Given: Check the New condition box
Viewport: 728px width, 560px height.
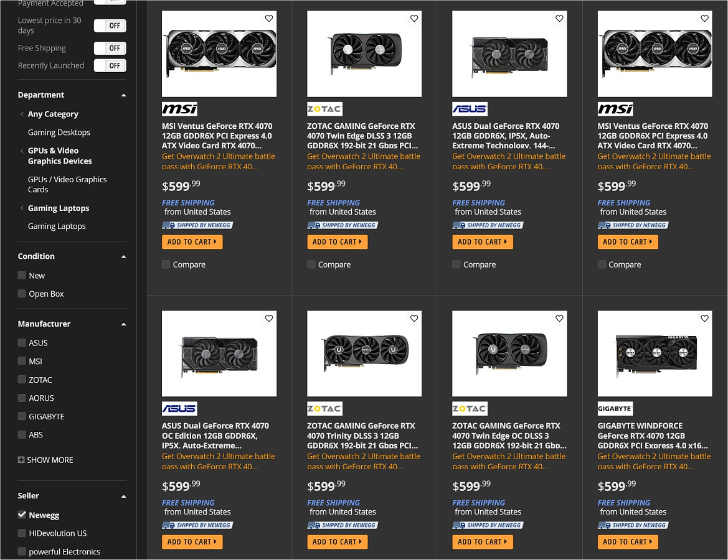Looking at the screenshot, I should [x=22, y=275].
